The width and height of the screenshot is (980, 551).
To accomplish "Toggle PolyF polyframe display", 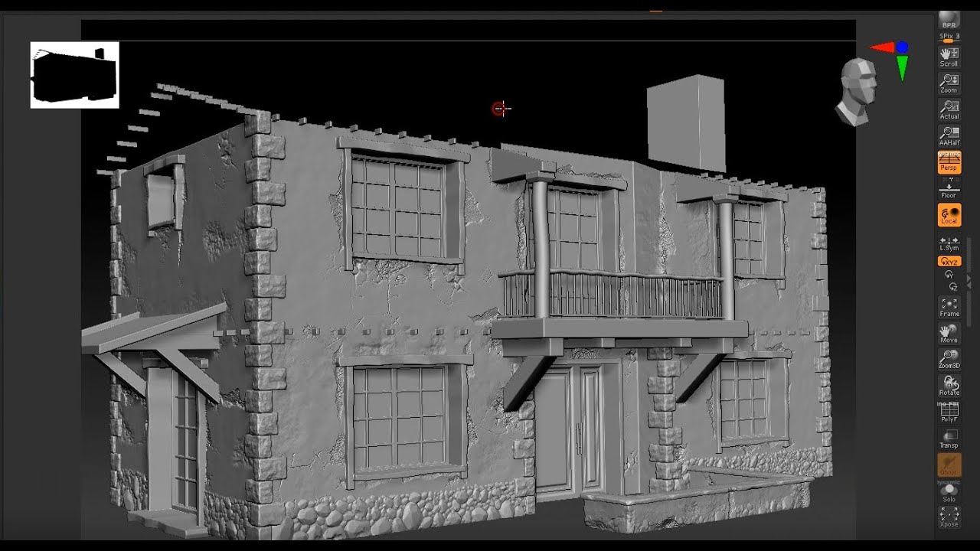I will (949, 412).
